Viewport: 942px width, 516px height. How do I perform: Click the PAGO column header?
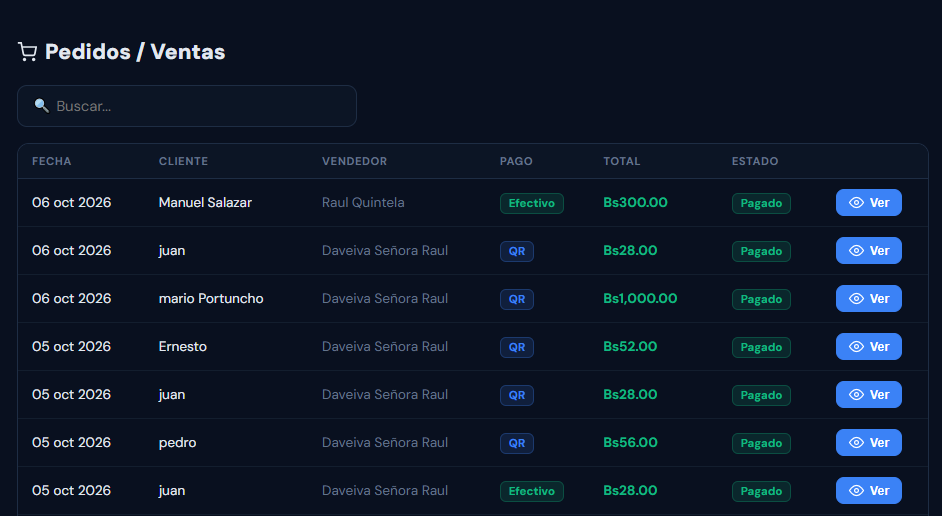tap(516, 161)
